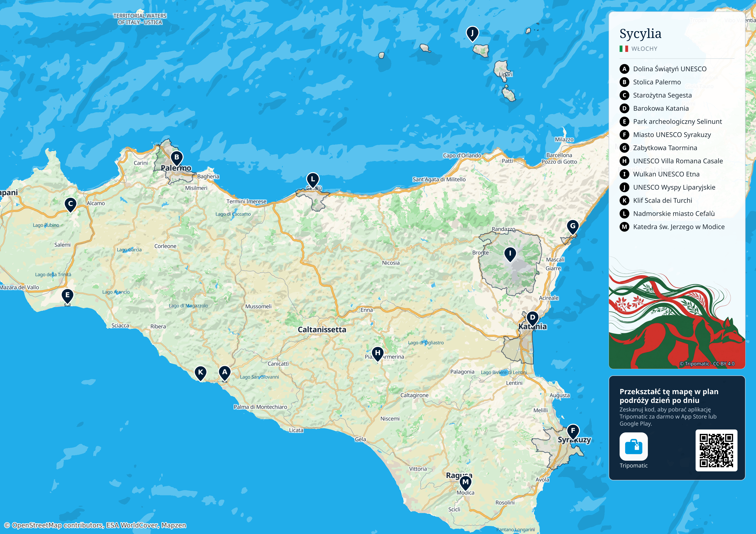The height and width of the screenshot is (534, 756).
Task: Click map pin E near Mazara del Vallo
Action: point(67,296)
